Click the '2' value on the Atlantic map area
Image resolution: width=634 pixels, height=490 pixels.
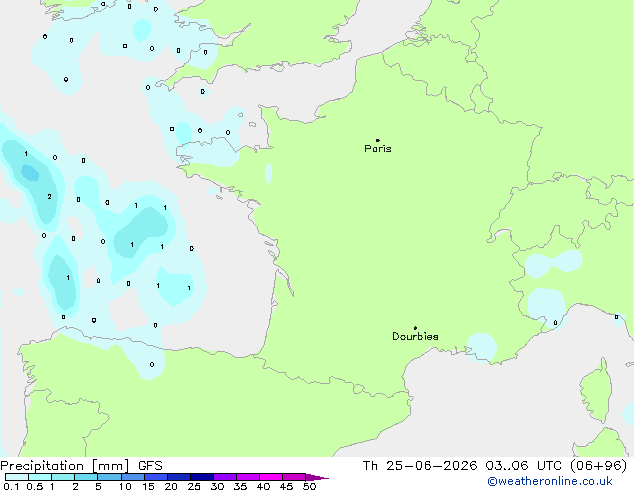tap(49, 196)
